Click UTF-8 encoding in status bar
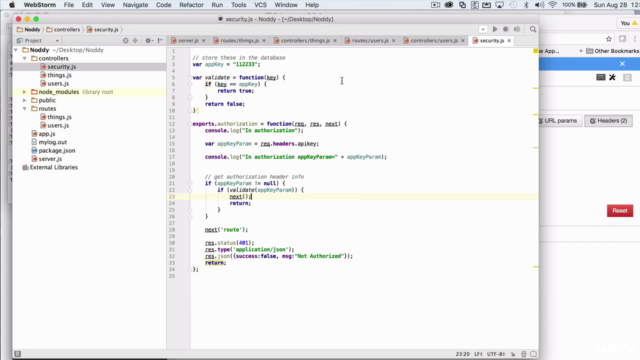The height and width of the screenshot is (360, 640). (x=496, y=354)
